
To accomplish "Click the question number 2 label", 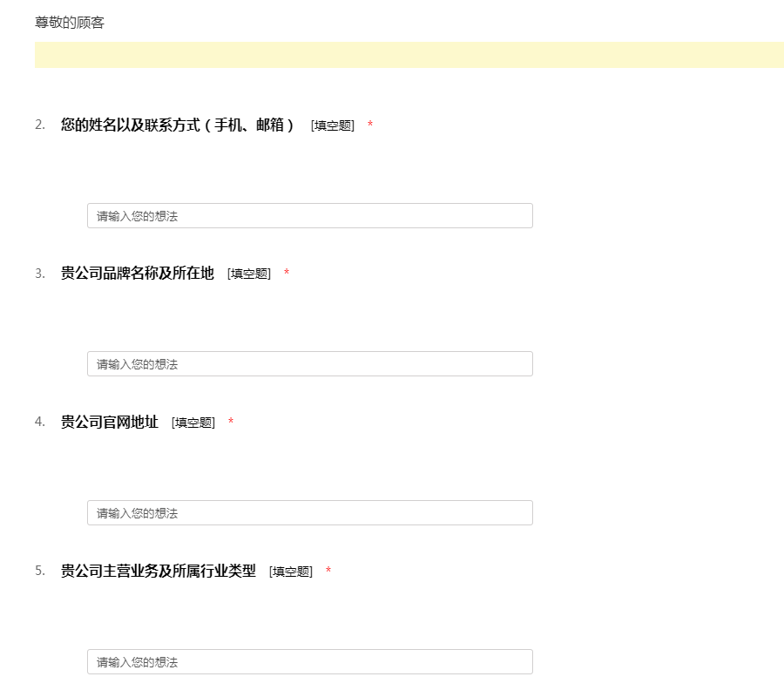I will (40, 125).
